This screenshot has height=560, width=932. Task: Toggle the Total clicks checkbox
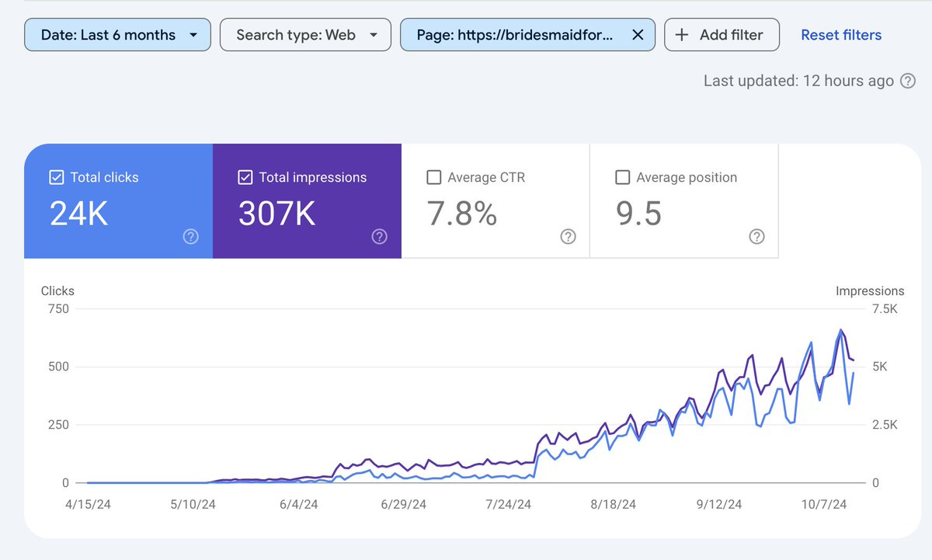[56, 178]
